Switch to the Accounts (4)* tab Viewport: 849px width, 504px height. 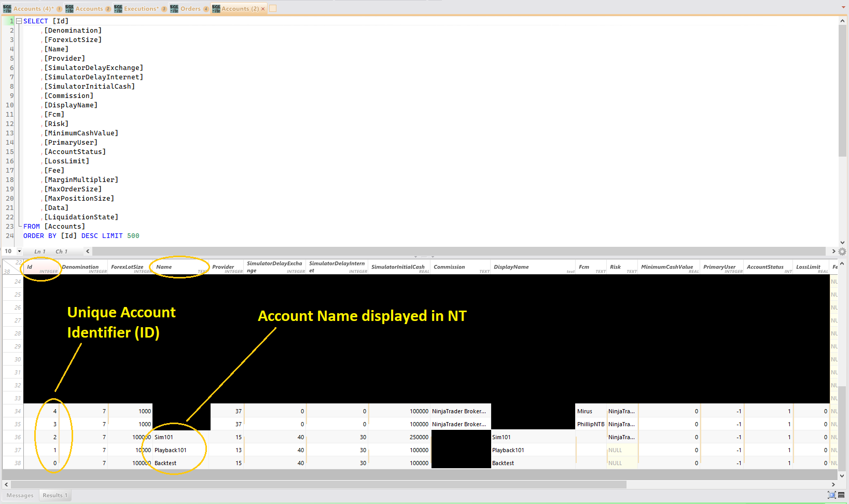[33, 9]
